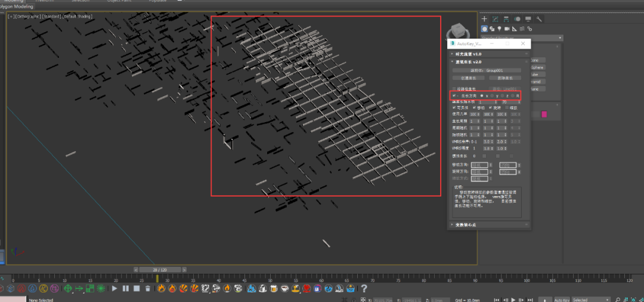644x302 pixels.
Task: Toggle first checkbox below growth direction row
Action: point(454,107)
